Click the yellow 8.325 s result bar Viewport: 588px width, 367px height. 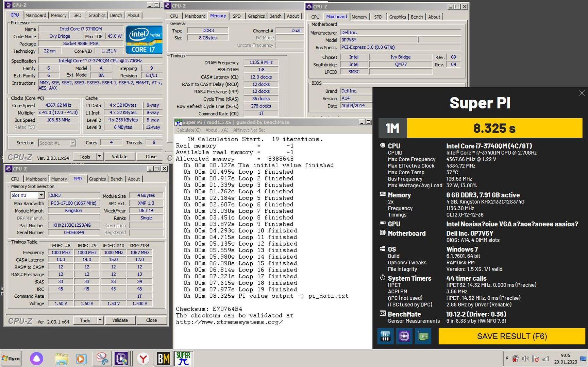[x=494, y=128]
